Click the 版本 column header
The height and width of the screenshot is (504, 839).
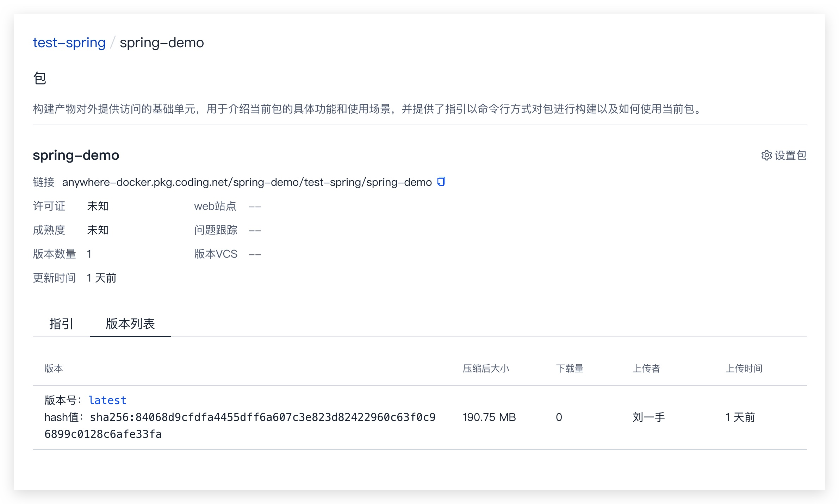coord(54,369)
